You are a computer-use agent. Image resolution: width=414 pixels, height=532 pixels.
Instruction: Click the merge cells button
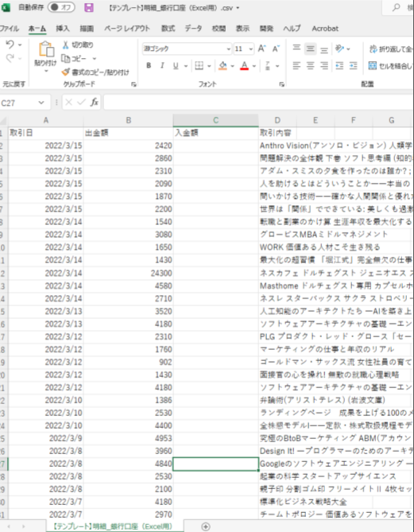click(x=391, y=65)
